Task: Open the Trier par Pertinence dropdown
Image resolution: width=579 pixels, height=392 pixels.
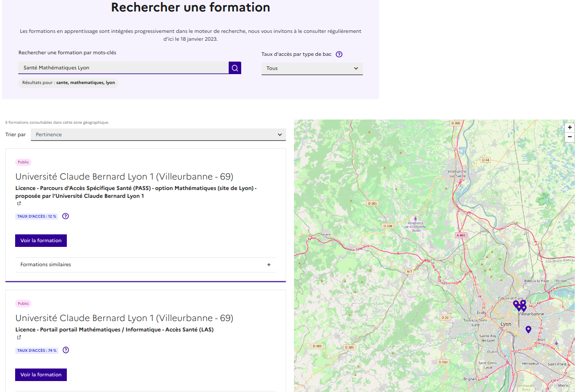Action: 158,135
